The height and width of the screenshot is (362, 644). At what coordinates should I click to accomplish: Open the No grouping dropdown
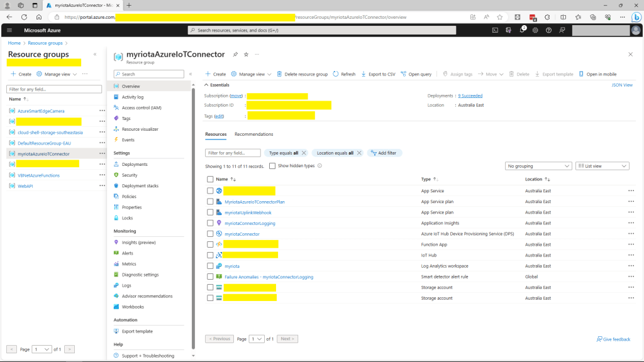[538, 166]
